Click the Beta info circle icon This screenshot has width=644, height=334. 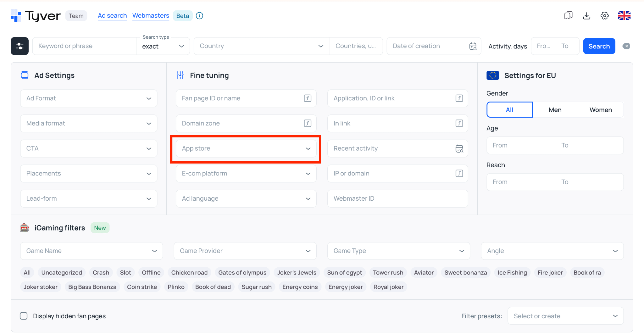point(199,16)
